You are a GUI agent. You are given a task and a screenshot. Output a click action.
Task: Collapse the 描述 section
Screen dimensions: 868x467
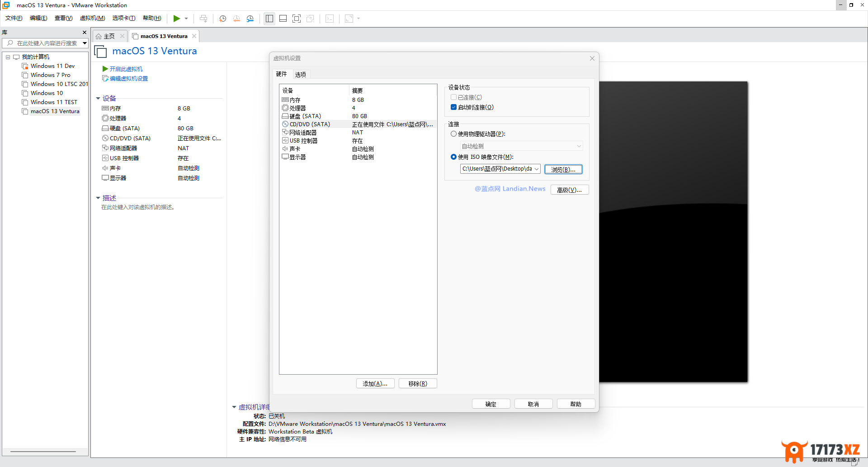coord(98,198)
